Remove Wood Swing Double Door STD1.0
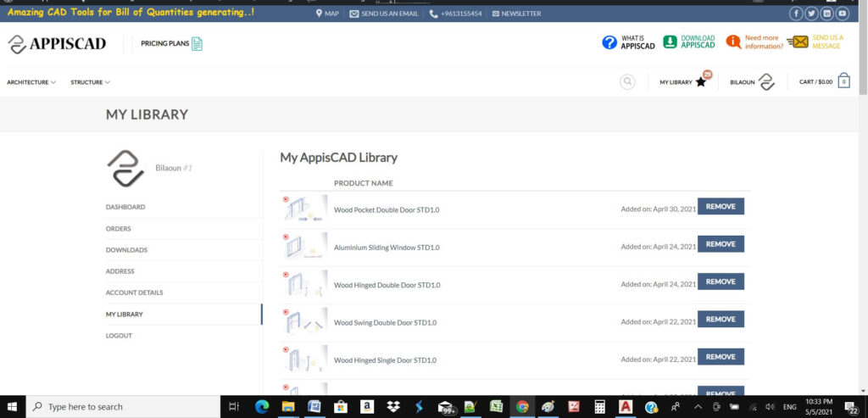This screenshot has height=418, width=868. coord(721,320)
